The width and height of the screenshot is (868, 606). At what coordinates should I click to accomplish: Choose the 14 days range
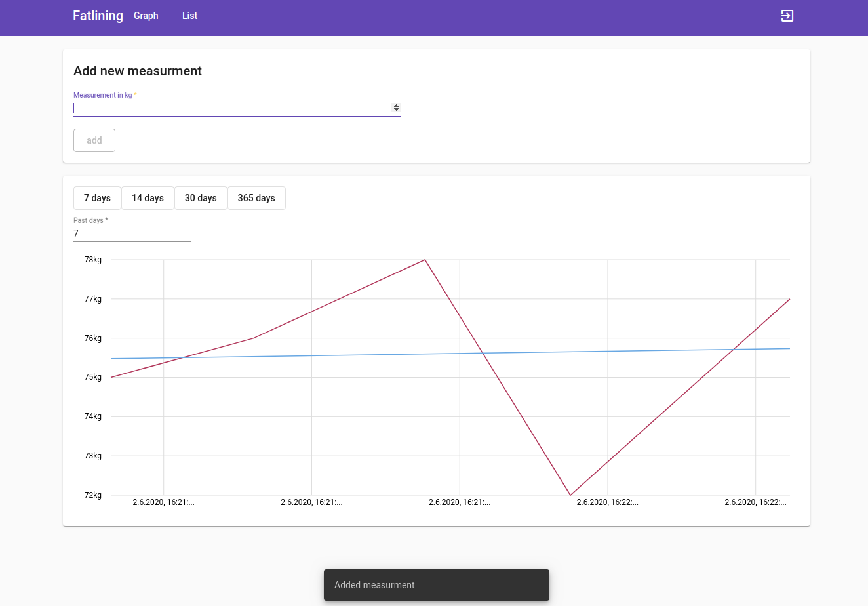pos(148,198)
